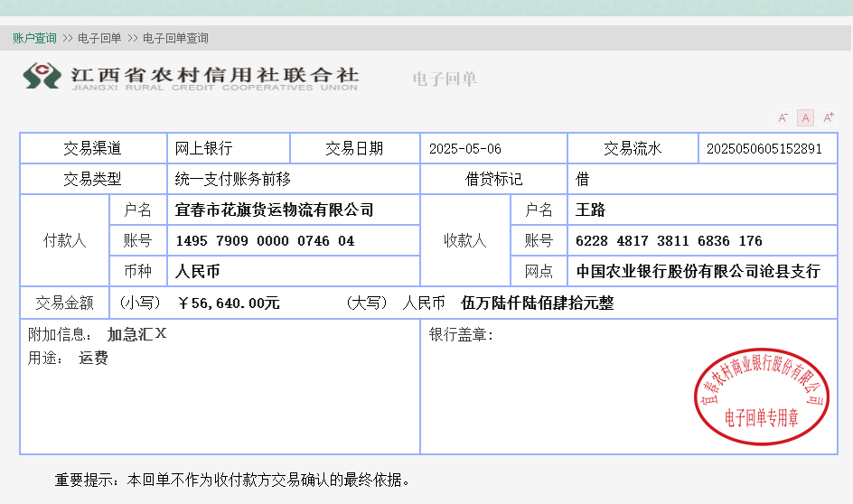Select payer name 宜春市花旗货运物流有限公司
Screen dimensions: 853x504
[x=274, y=210]
